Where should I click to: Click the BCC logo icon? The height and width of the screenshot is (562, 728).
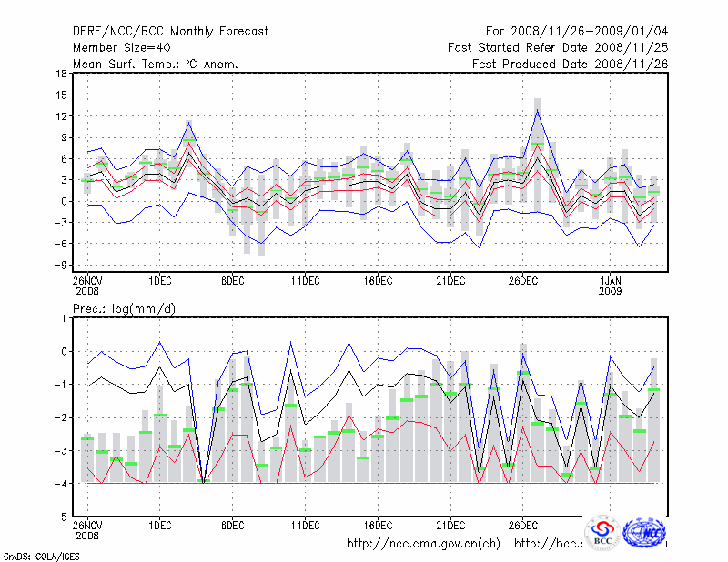(602, 535)
